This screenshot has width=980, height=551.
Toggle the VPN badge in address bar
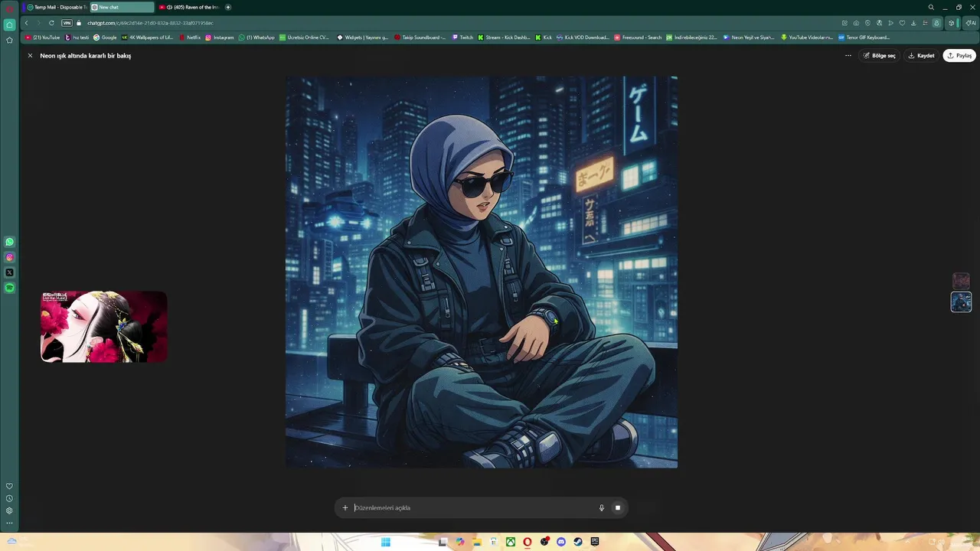click(x=67, y=23)
